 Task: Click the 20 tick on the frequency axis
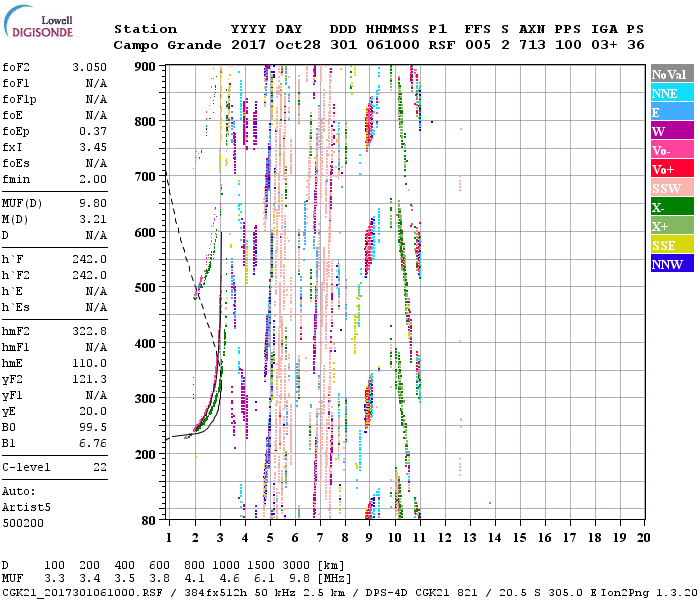pos(643,537)
